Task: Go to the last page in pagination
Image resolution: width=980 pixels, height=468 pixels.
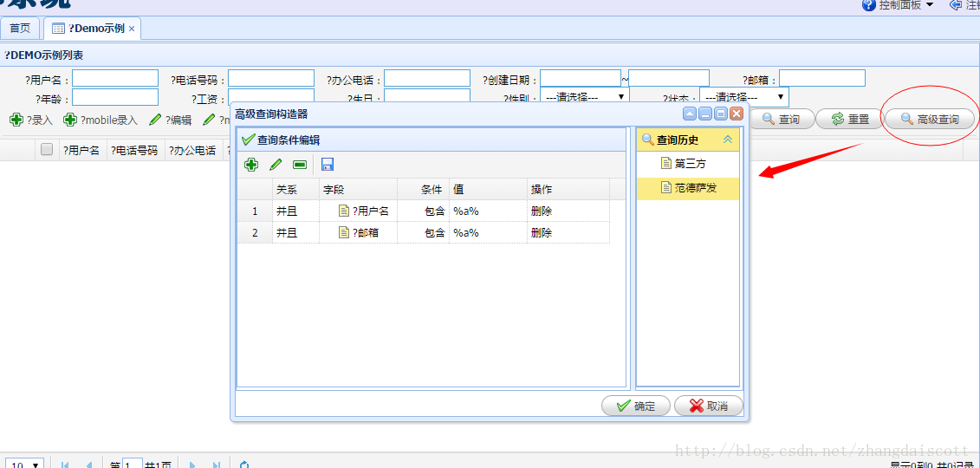Action: click(x=217, y=465)
